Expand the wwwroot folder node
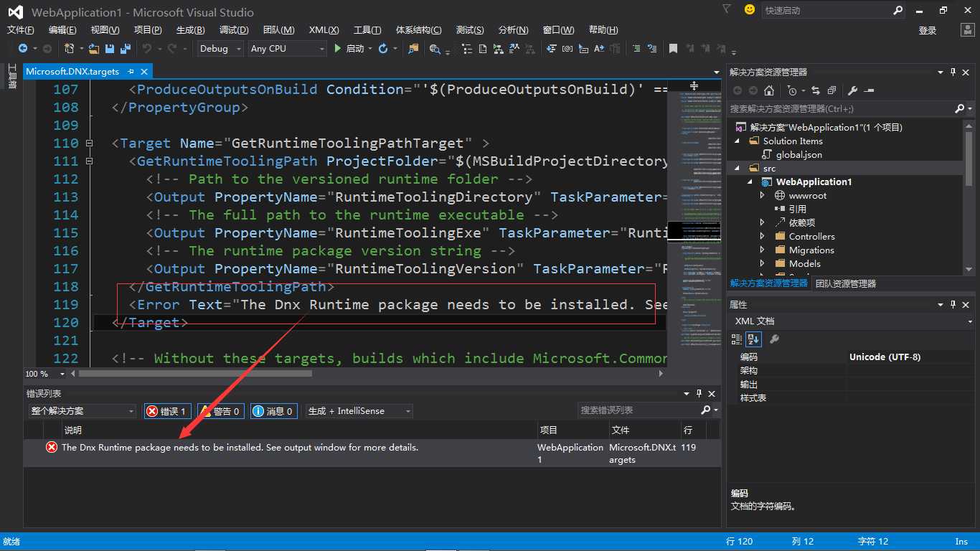Screen dimensions: 980x551 click(762, 195)
